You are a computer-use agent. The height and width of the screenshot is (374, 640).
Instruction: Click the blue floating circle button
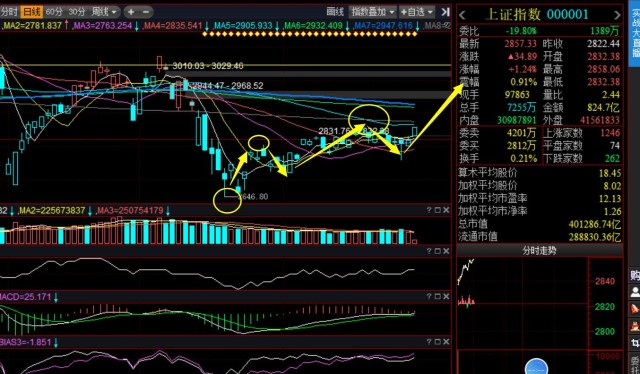pos(536,366)
